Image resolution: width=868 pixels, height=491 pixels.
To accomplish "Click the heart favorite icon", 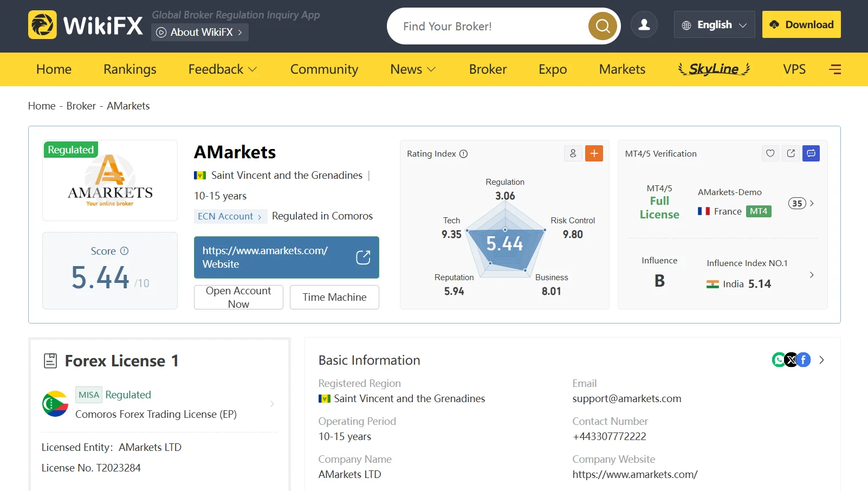I will pos(770,153).
